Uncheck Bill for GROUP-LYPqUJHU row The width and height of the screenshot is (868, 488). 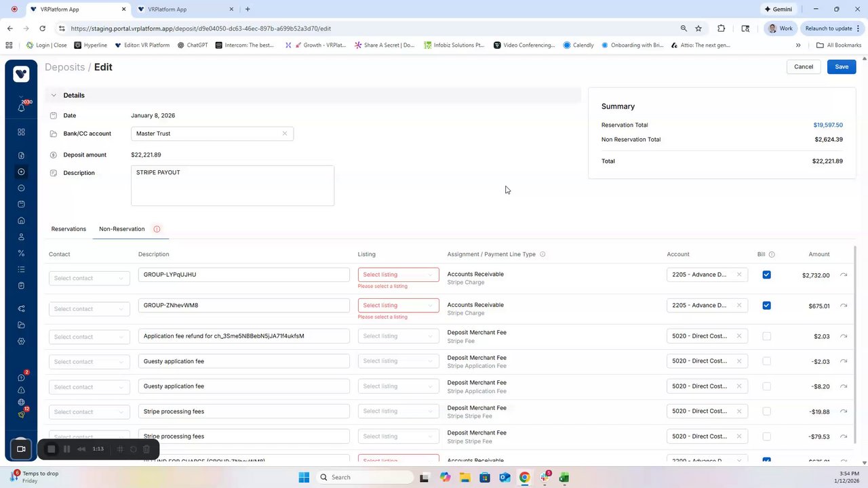766,274
